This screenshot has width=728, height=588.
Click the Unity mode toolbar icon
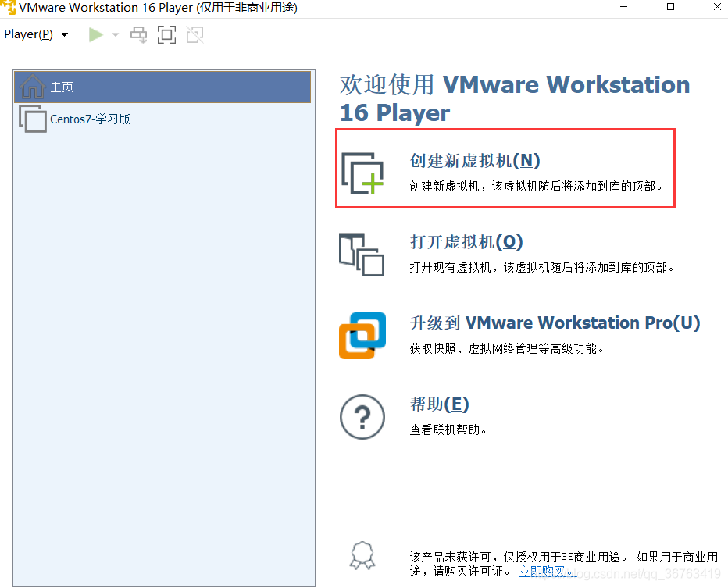[x=195, y=35]
